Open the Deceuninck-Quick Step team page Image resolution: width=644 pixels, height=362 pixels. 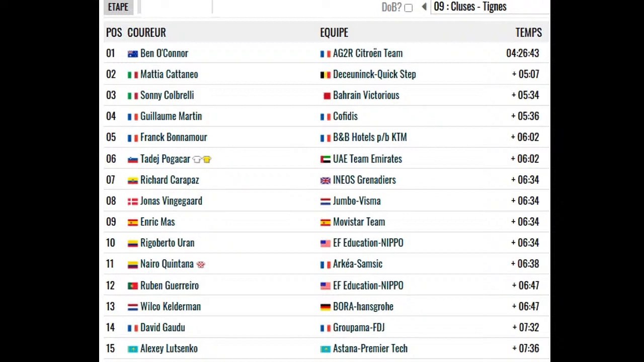click(374, 74)
